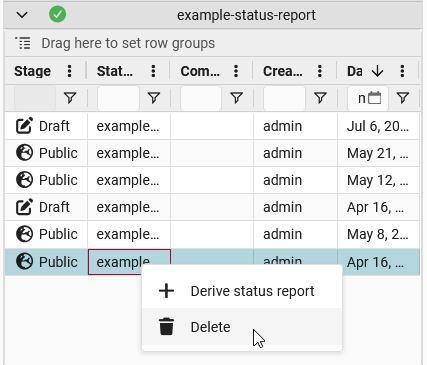Focus the Stat... column filter input
427x365 pixels.
point(118,98)
